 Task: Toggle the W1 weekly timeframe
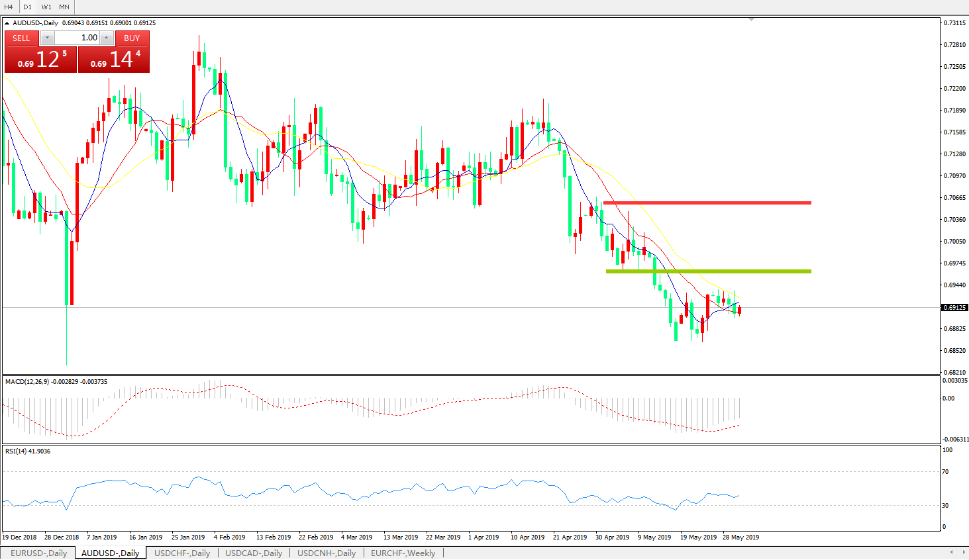[46, 7]
